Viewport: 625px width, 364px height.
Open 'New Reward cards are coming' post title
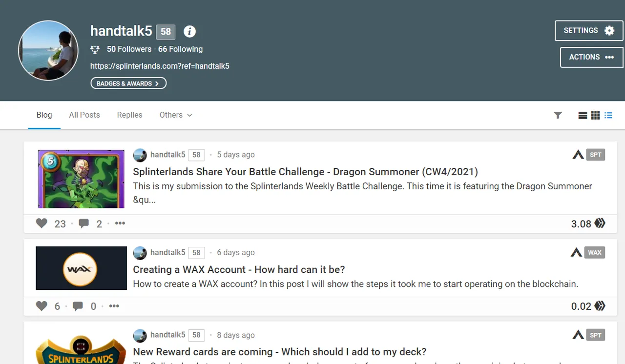pos(280,352)
